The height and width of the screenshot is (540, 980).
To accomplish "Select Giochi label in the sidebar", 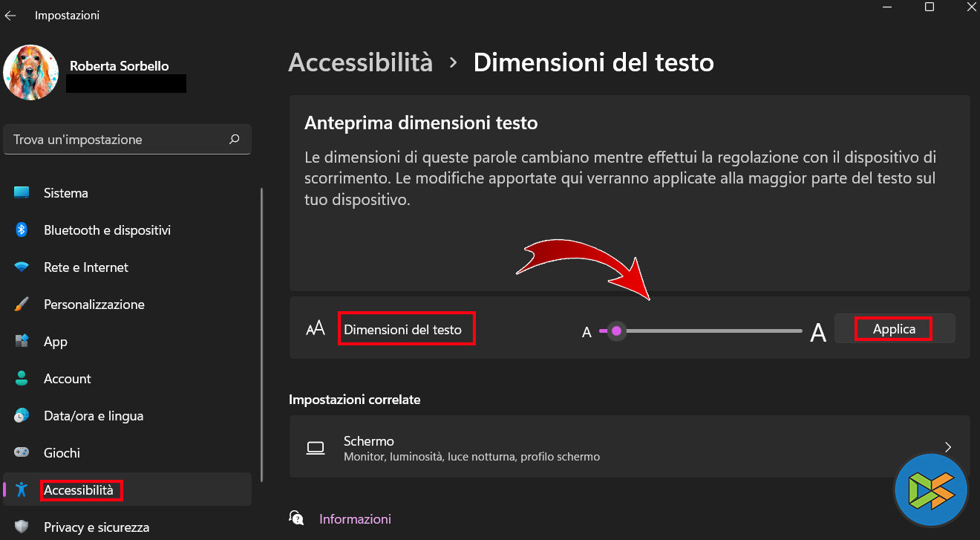I will click(62, 453).
